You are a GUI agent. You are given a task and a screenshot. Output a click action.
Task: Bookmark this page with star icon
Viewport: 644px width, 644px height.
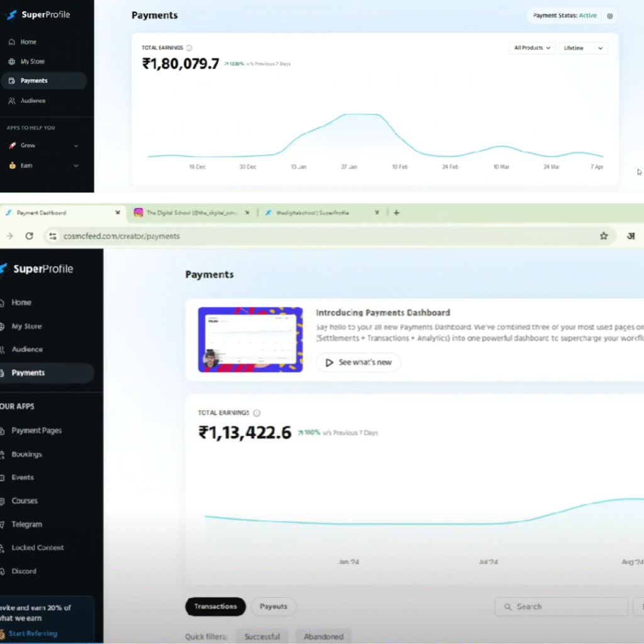pyautogui.click(x=604, y=236)
